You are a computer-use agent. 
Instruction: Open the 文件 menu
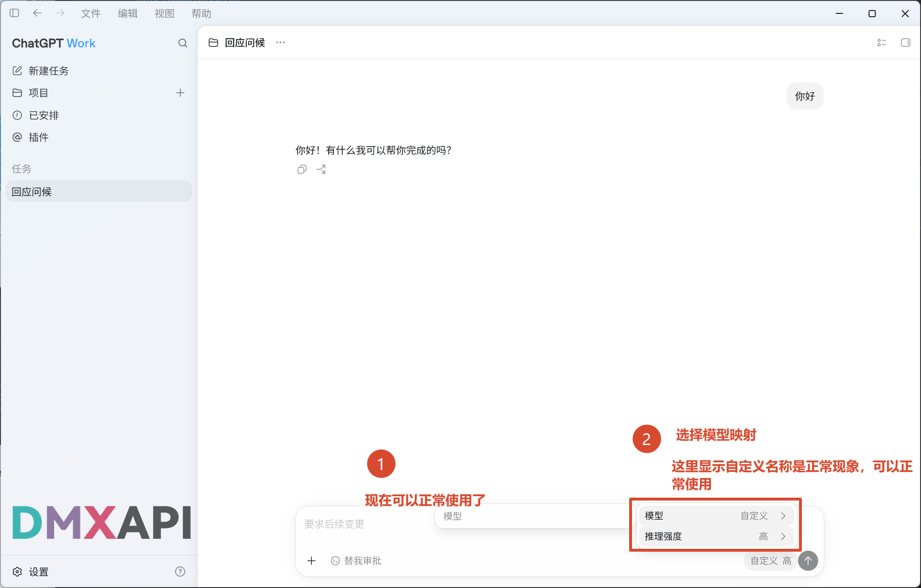(x=90, y=13)
